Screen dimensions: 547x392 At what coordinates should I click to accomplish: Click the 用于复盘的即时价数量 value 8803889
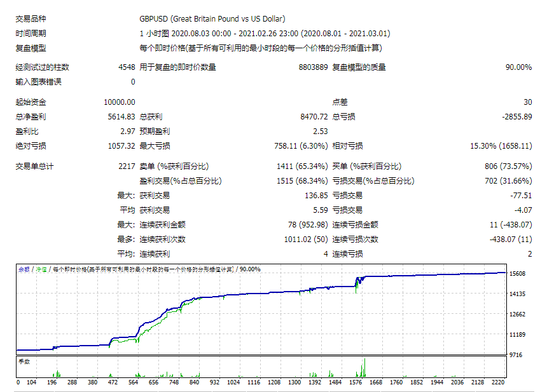[313, 67]
